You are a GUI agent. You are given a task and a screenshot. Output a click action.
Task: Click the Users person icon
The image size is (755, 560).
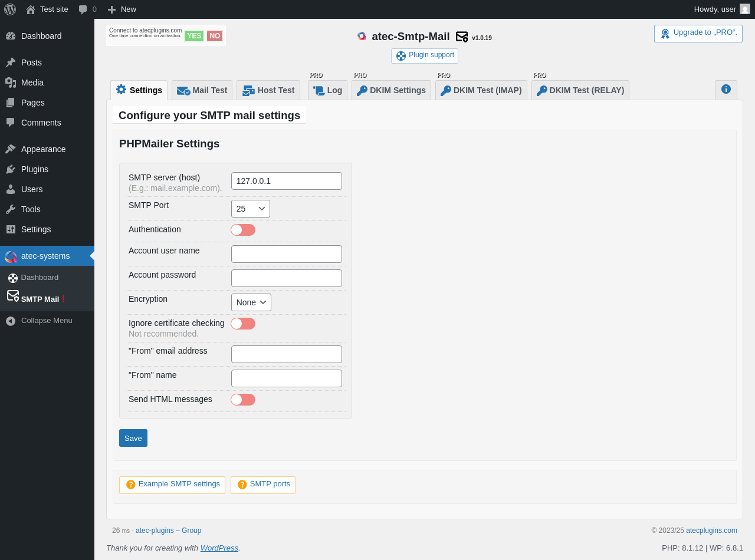(x=11, y=189)
